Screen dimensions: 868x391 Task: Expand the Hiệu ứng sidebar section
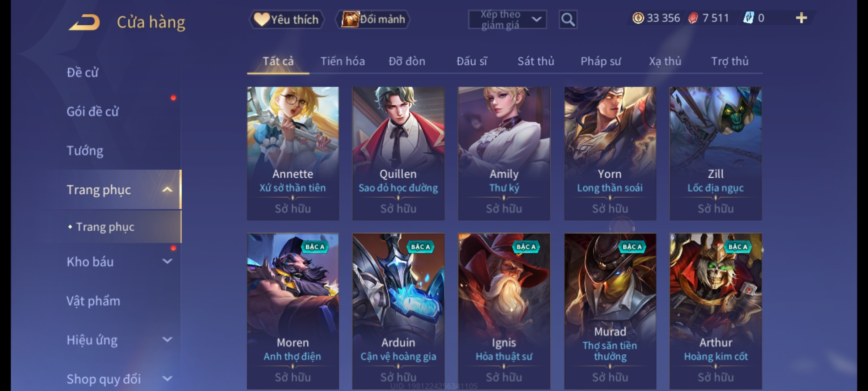click(167, 339)
